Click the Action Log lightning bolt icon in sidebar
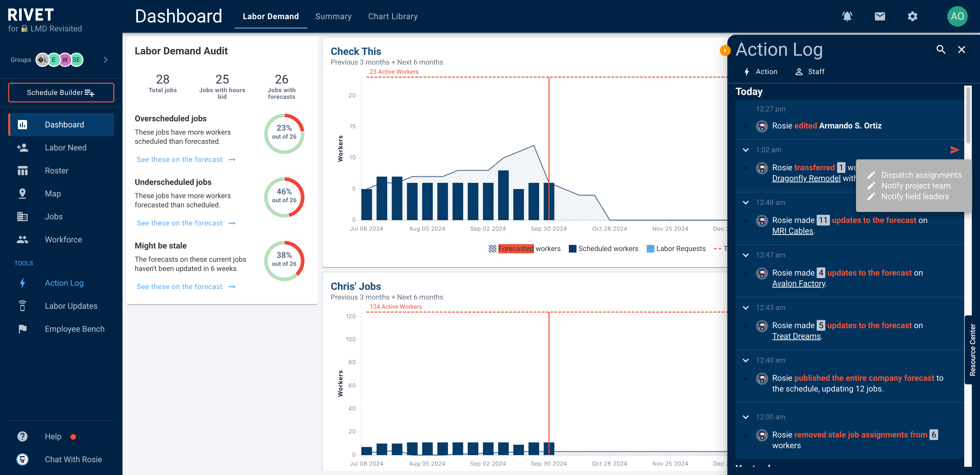The image size is (980, 475). tap(22, 283)
